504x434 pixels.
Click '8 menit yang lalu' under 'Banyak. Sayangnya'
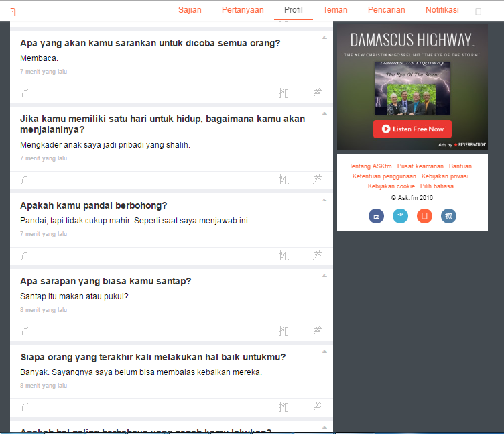[x=44, y=386]
